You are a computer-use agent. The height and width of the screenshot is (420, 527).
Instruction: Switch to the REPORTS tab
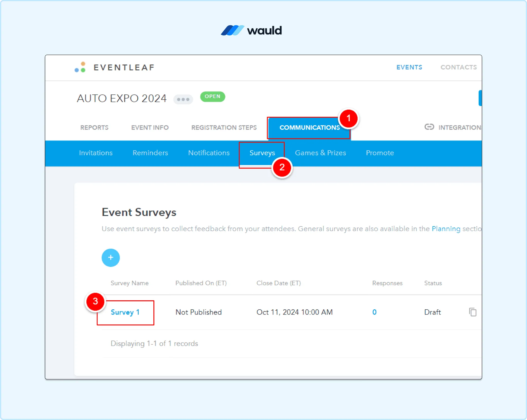point(94,128)
